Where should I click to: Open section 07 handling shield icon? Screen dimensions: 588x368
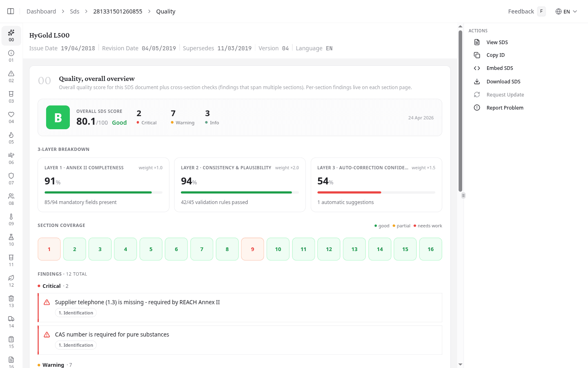pyautogui.click(x=11, y=176)
